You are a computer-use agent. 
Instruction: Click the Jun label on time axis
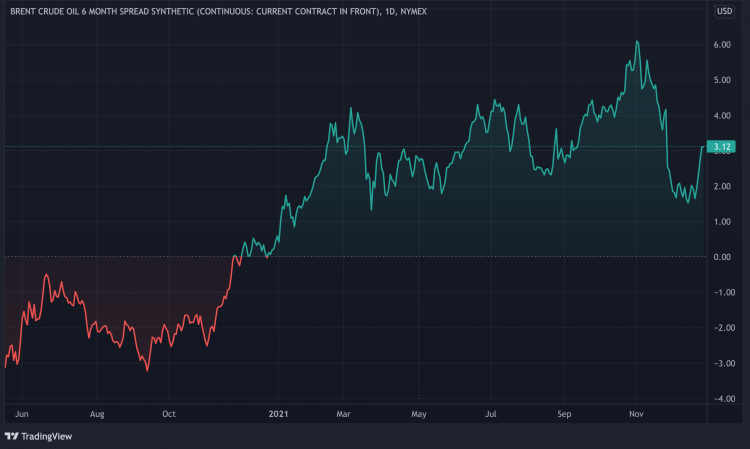22,414
